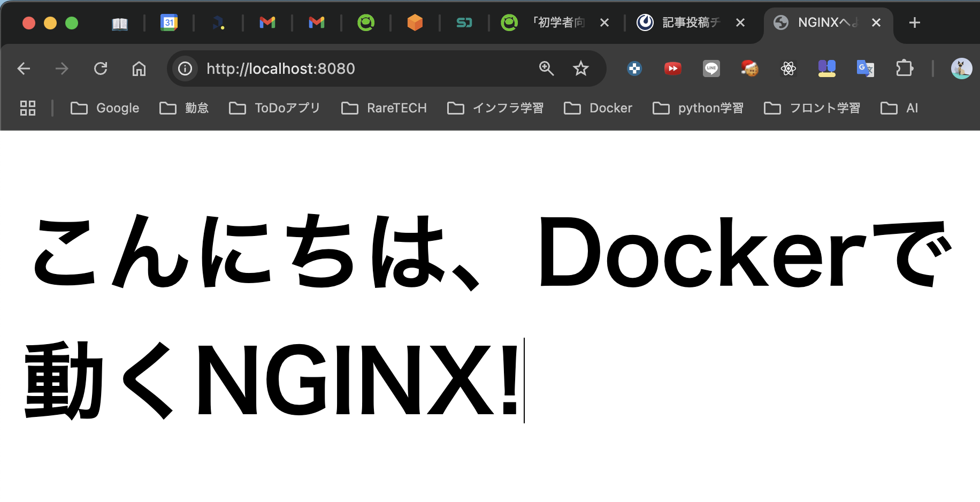
Task: Navigate back with the back arrow
Action: [23, 69]
